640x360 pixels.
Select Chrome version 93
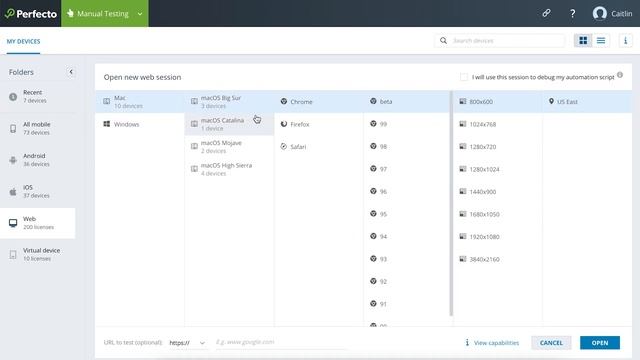[x=406, y=259]
